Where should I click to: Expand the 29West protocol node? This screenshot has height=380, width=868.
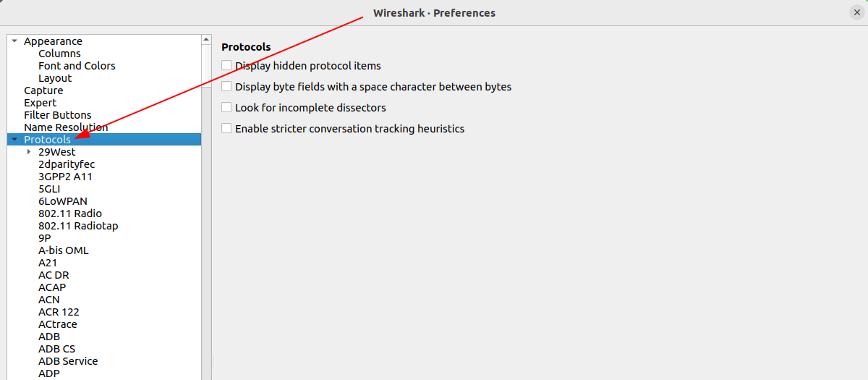pos(29,152)
